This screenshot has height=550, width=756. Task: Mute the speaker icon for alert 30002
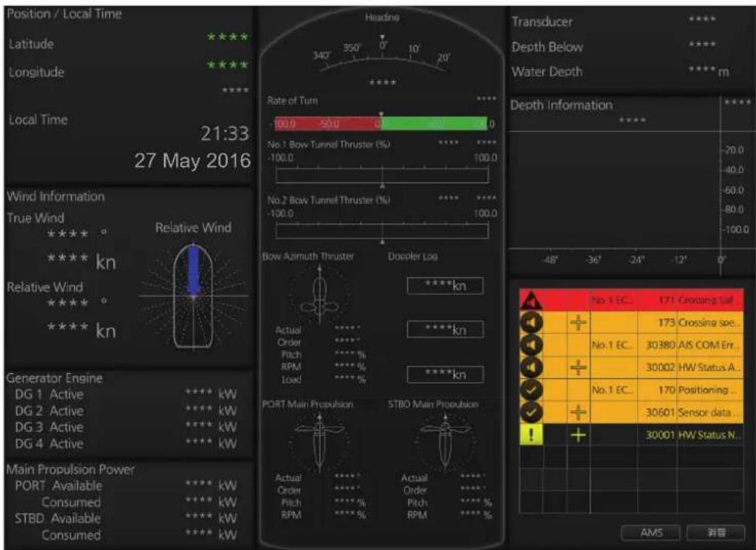(531, 367)
